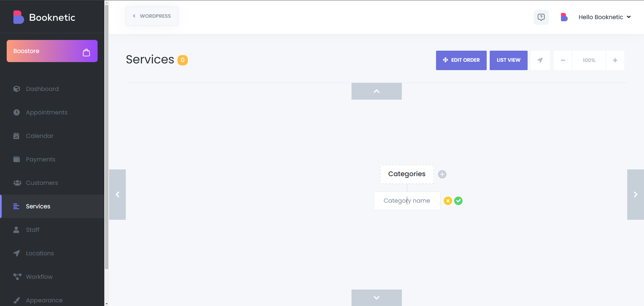Image resolution: width=644 pixels, height=306 pixels.
Task: Open the Staff page
Action: pyautogui.click(x=33, y=230)
